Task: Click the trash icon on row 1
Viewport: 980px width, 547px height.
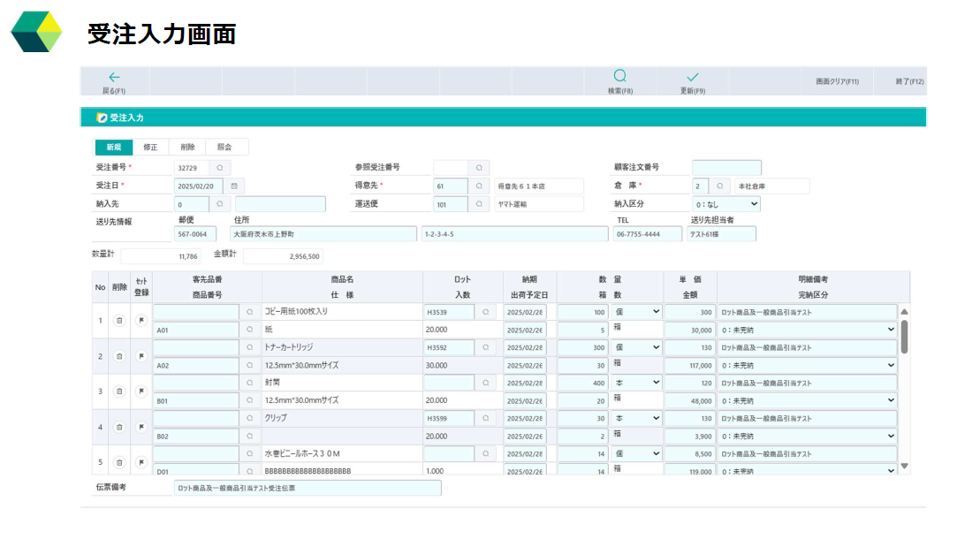Action: click(121, 320)
